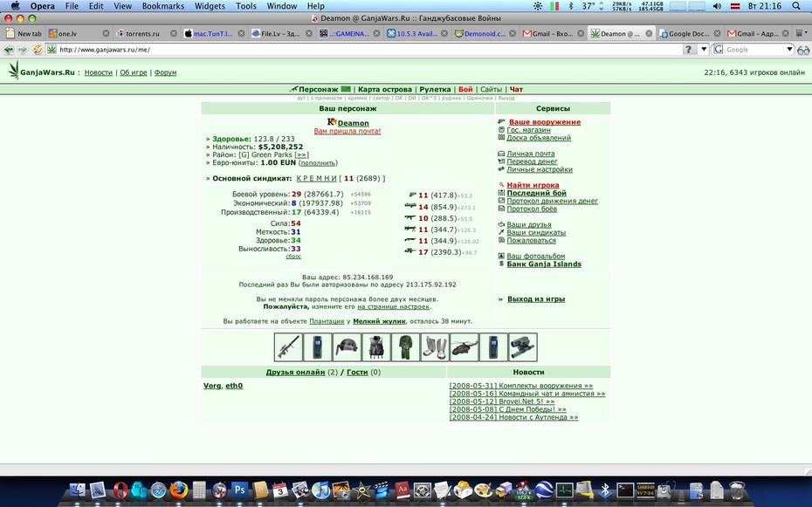Screen dimensions: 812x507
Task: Click the Opera forward arrow button
Action: click(x=23, y=50)
